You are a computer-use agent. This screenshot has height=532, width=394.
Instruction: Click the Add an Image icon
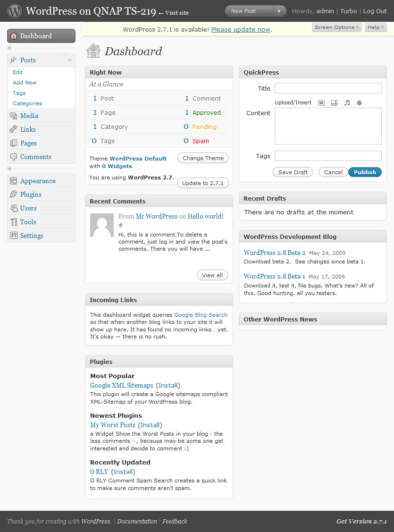tap(321, 102)
